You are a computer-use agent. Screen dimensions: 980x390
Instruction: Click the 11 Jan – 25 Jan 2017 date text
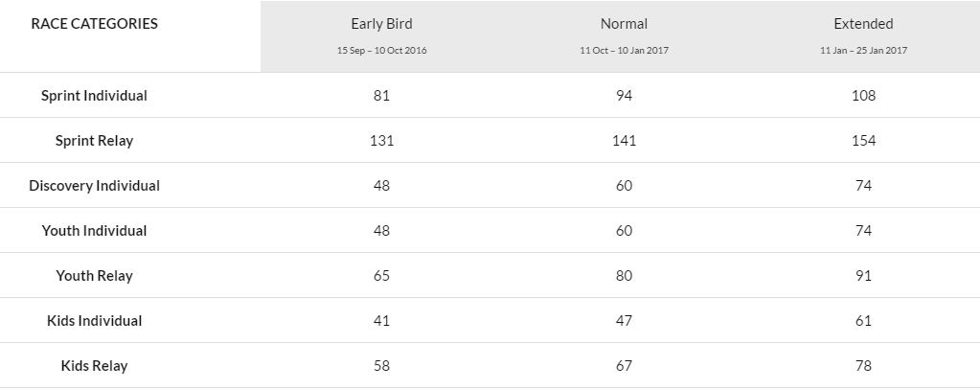[x=863, y=51]
